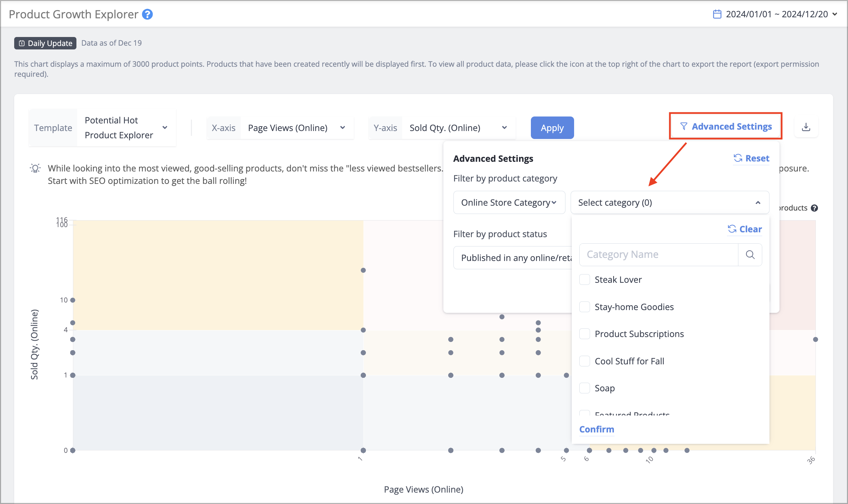
Task: Download the chart report
Action: click(x=806, y=127)
